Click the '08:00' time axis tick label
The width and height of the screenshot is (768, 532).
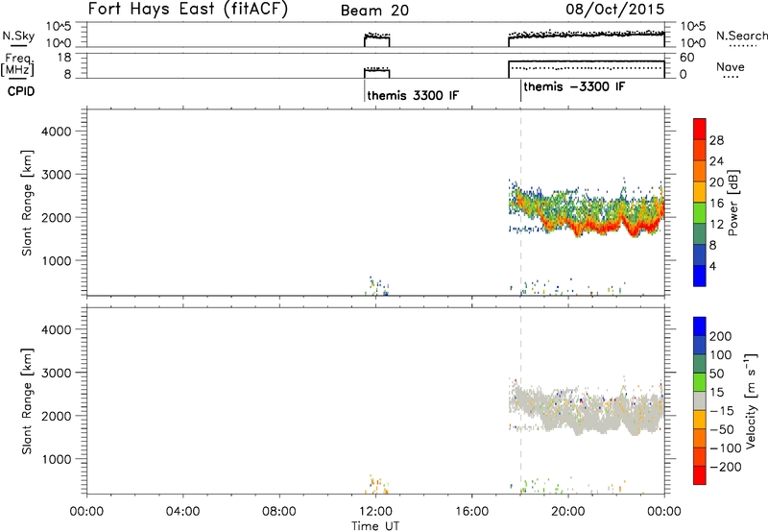tap(279, 512)
